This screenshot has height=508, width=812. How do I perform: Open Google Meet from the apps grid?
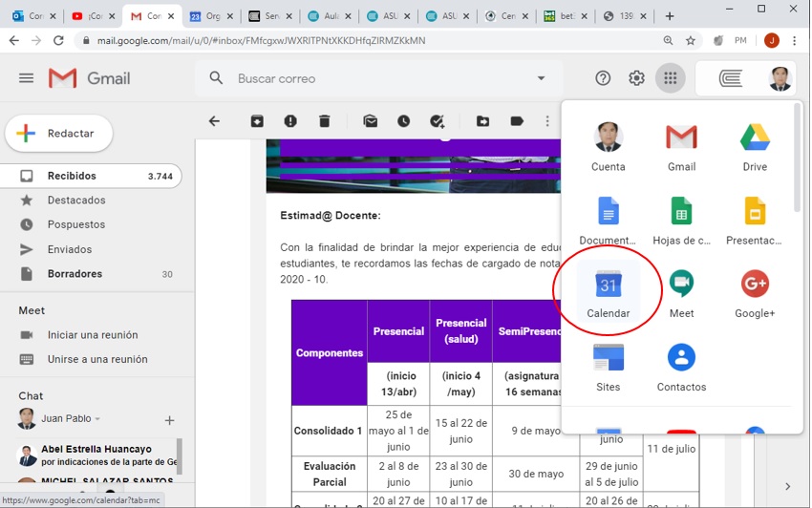click(x=681, y=292)
